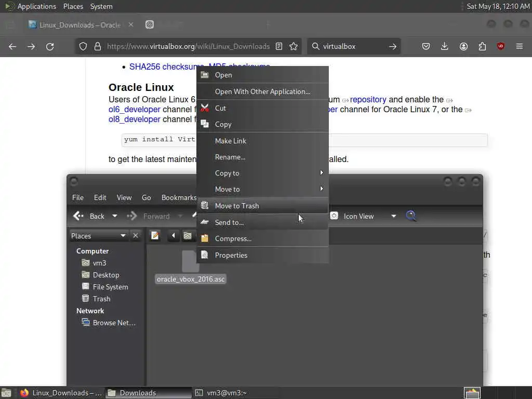Focus the Firefox URL address field
Viewport: 532px width, 399px height.
click(x=188, y=46)
